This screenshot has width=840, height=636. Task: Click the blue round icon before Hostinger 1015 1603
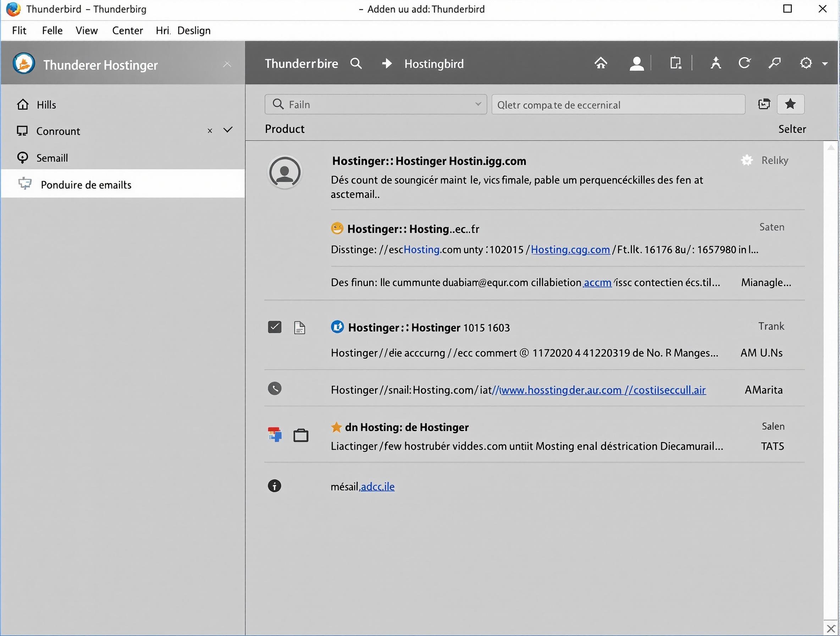coord(337,327)
